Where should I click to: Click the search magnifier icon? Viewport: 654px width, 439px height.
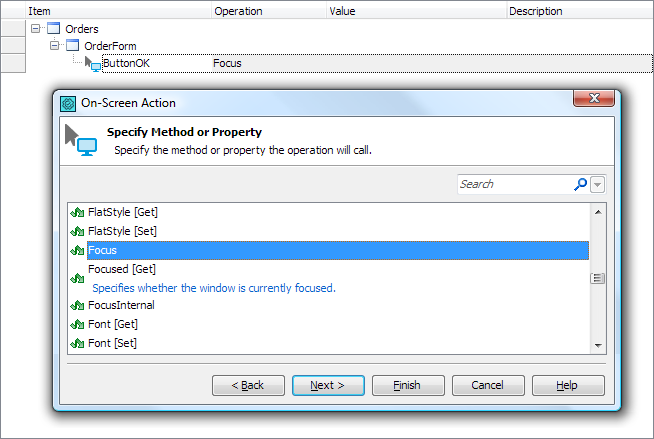pos(580,184)
